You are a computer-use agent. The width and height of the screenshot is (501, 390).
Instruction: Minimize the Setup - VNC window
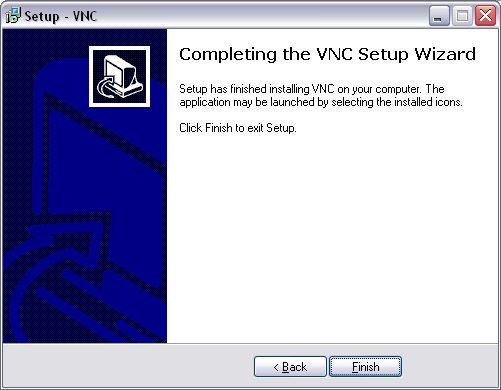coord(439,15)
